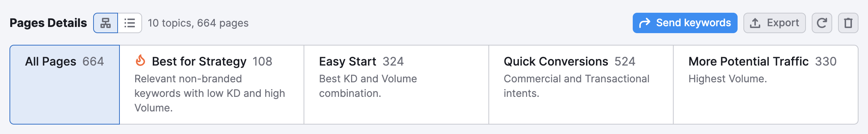868x134 pixels.
Task: Click the curved arrow icon in Send keywords
Action: 645,23
